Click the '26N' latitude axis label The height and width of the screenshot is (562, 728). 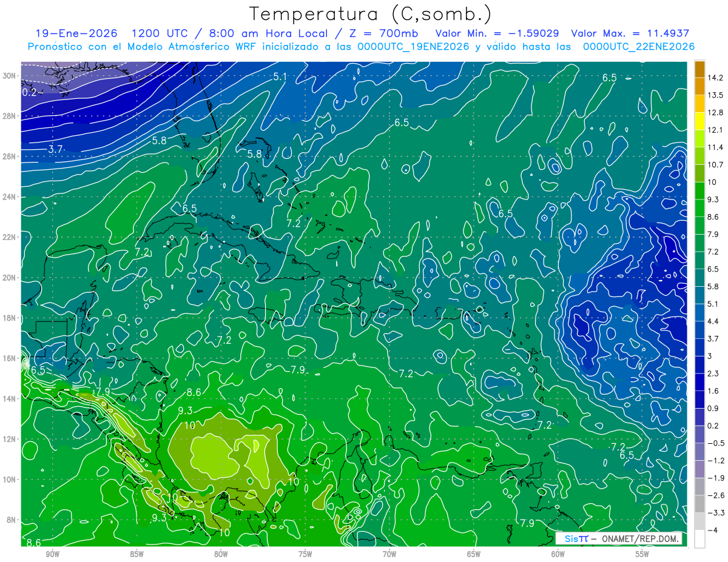pyautogui.click(x=10, y=156)
